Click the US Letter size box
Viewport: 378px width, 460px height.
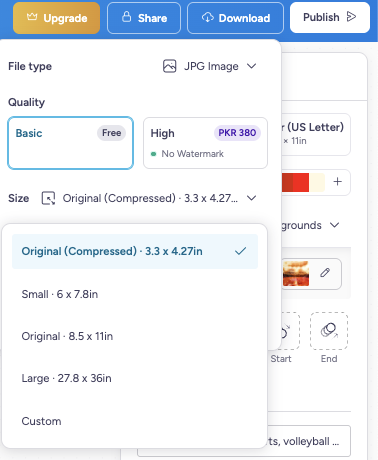(x=316, y=134)
